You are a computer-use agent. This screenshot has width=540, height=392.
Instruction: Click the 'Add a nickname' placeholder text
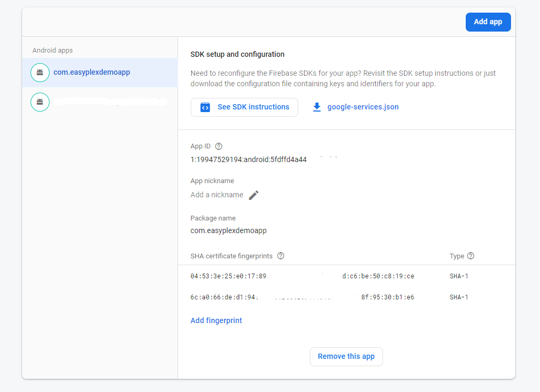pos(217,195)
